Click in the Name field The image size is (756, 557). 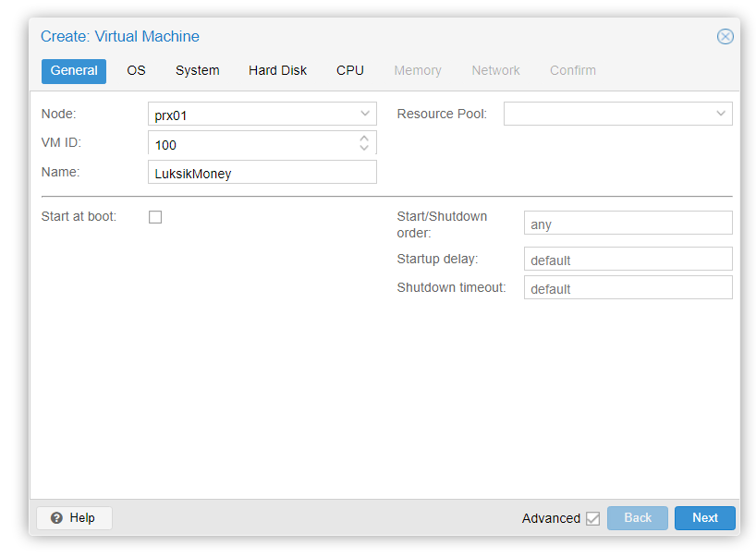point(262,173)
